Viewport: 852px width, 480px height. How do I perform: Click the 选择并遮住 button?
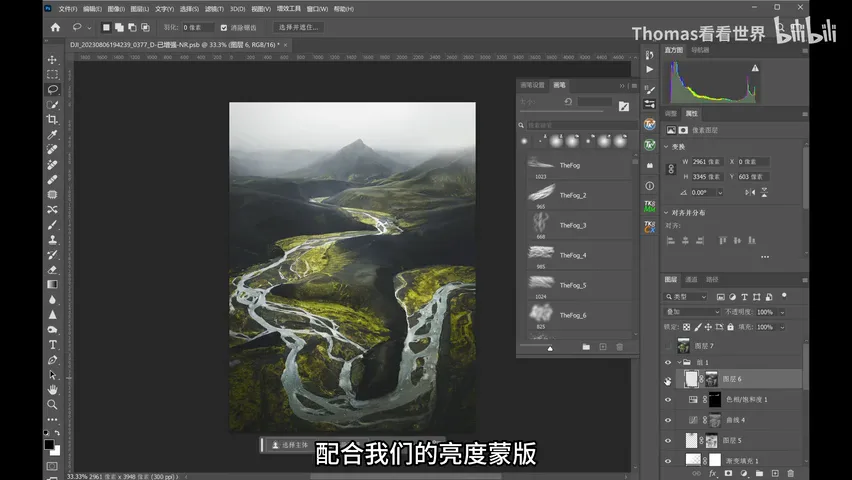click(x=298, y=27)
